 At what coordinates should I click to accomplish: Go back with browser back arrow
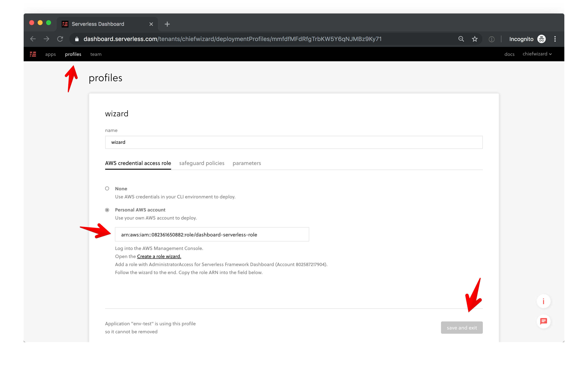point(33,39)
